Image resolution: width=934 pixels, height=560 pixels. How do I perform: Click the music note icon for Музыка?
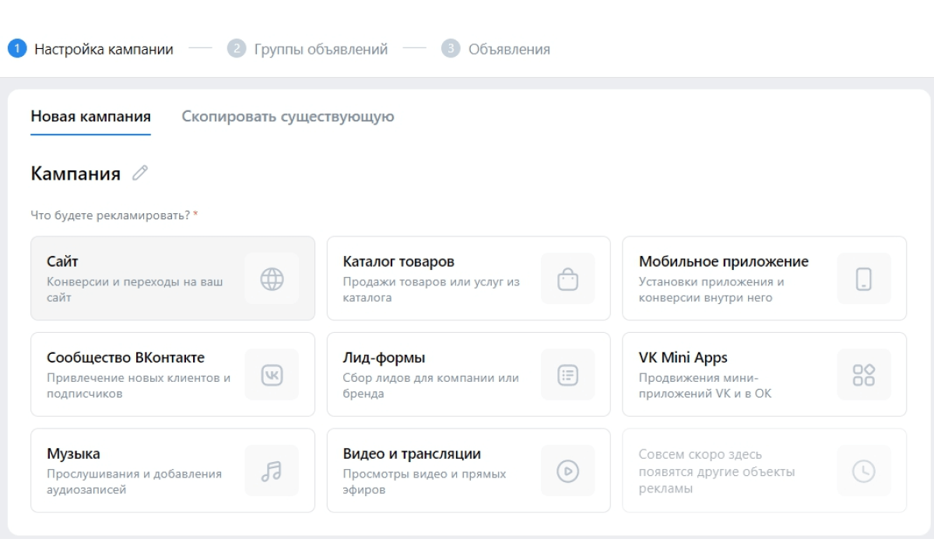click(272, 471)
